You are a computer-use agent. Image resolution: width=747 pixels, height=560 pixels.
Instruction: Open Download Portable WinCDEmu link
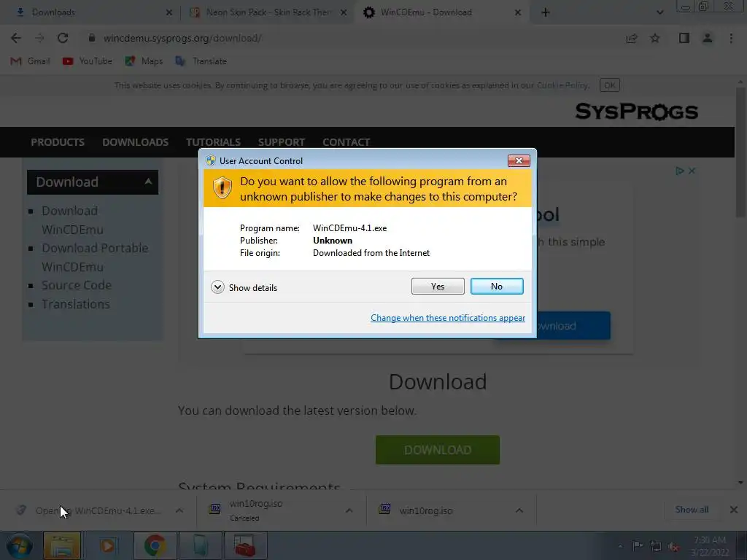[x=95, y=257]
